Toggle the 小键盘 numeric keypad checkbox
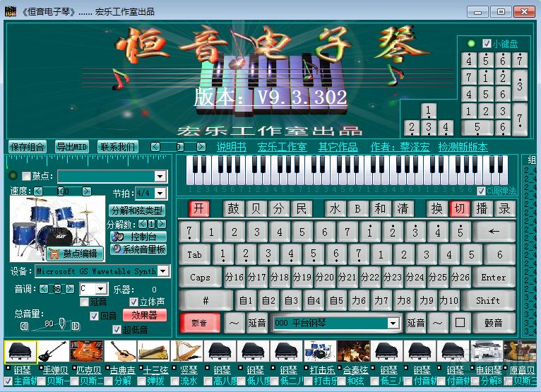The image size is (541, 392). tap(487, 44)
